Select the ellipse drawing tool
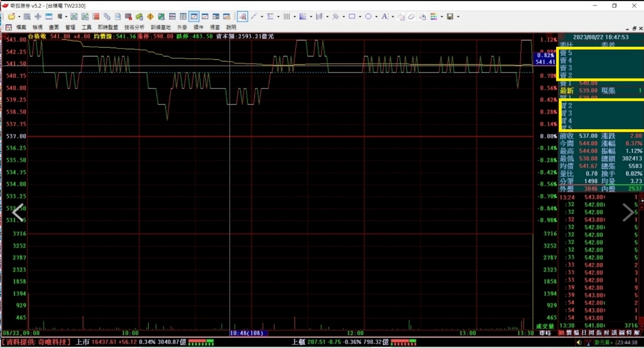Screen dimensions: 644x348 368,16
